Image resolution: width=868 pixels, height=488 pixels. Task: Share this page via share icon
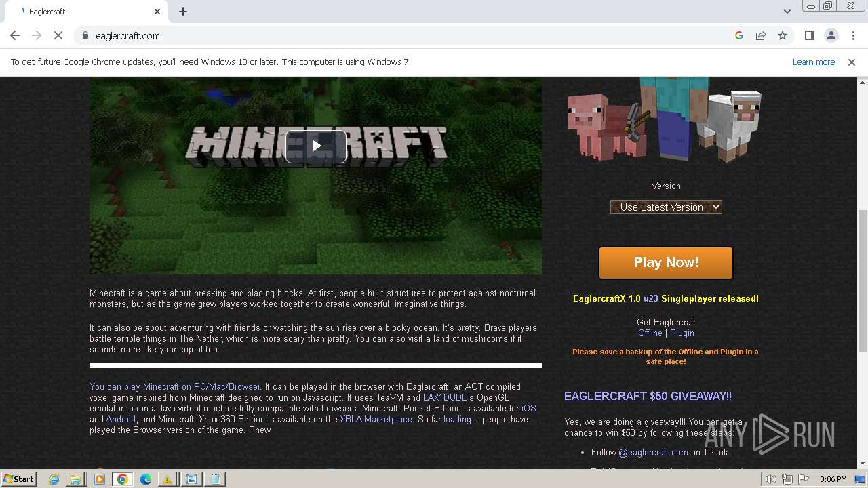click(761, 35)
